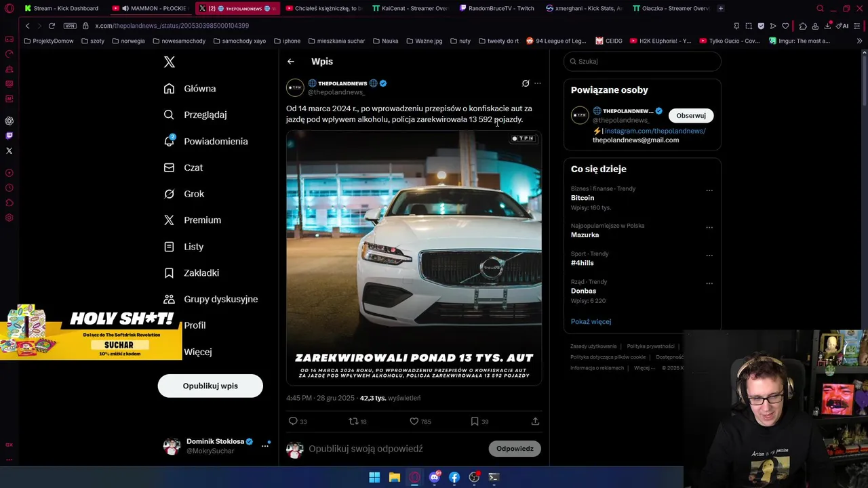Image resolution: width=868 pixels, height=488 pixels.
Task: Open a new browser tab
Action: coord(721,8)
